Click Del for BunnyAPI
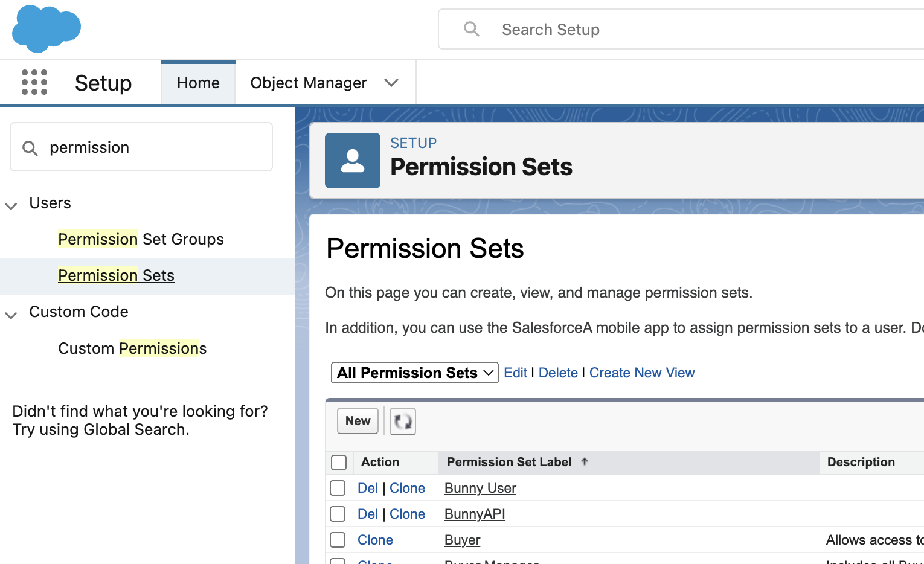Screen dimensions: 924x564 point(367,514)
